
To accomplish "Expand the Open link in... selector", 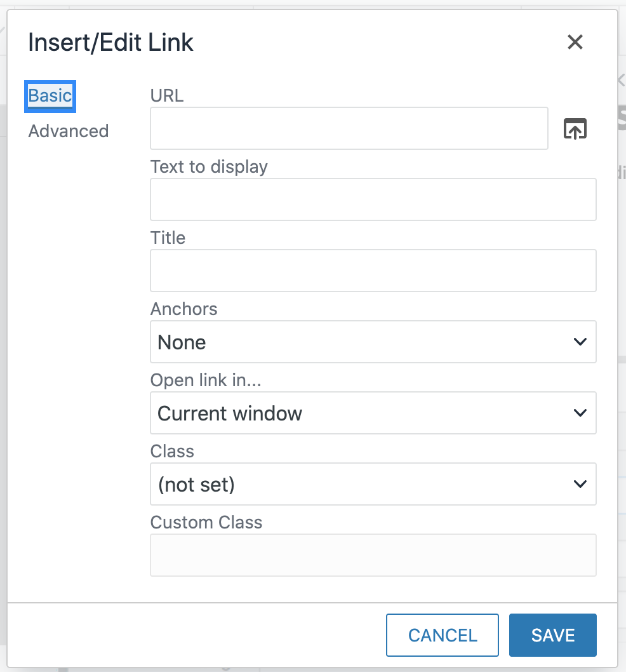I will [x=373, y=413].
